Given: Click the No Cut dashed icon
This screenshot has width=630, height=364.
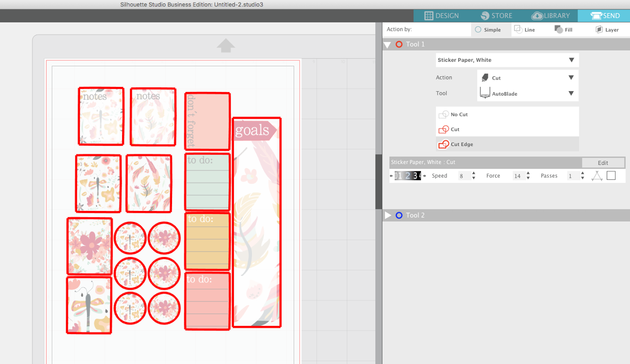Looking at the screenshot, I should tap(444, 115).
